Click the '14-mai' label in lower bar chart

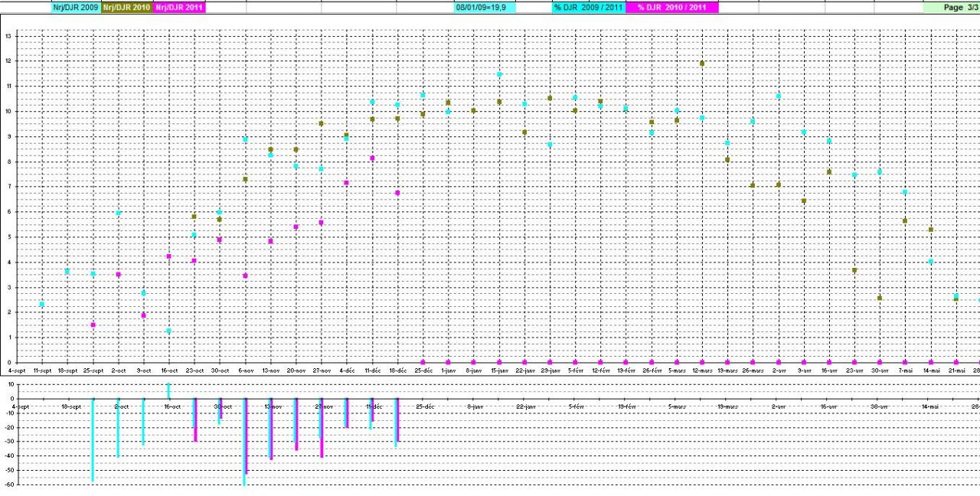930,406
